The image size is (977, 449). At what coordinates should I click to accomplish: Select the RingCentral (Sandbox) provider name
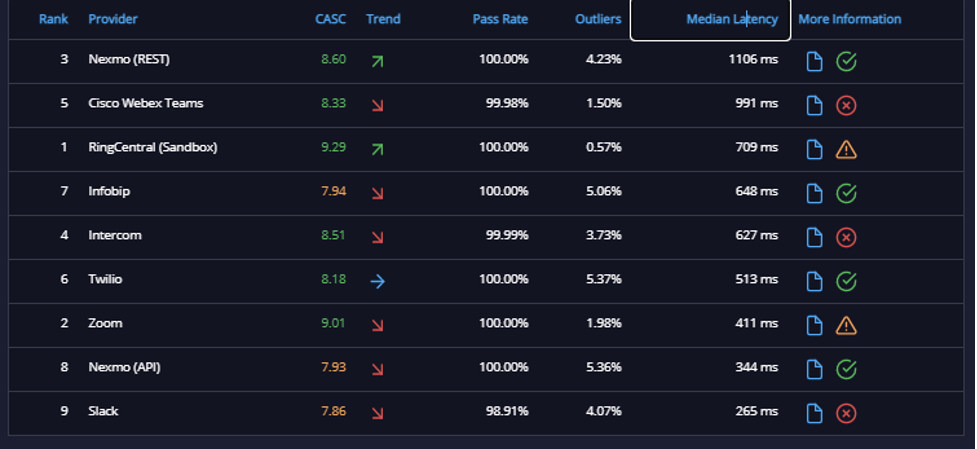point(153,147)
